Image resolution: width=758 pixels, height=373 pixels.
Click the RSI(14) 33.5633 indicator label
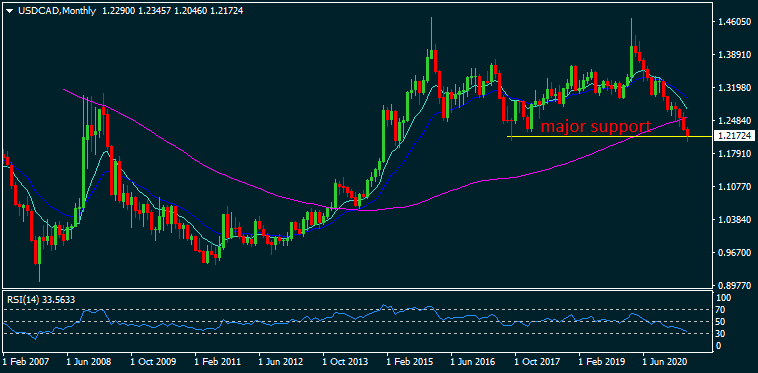click(41, 299)
